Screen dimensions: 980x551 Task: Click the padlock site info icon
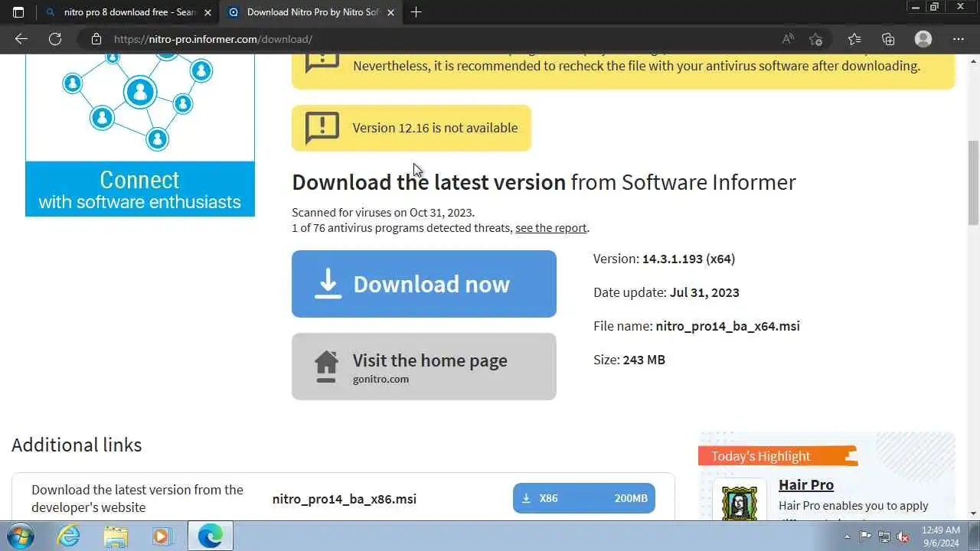[x=96, y=39]
